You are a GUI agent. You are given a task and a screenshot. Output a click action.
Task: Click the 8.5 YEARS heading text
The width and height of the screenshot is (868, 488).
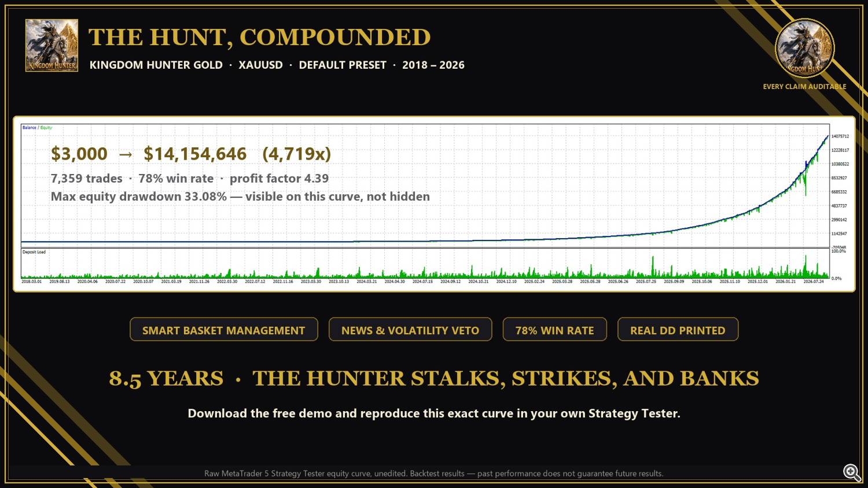tap(166, 379)
